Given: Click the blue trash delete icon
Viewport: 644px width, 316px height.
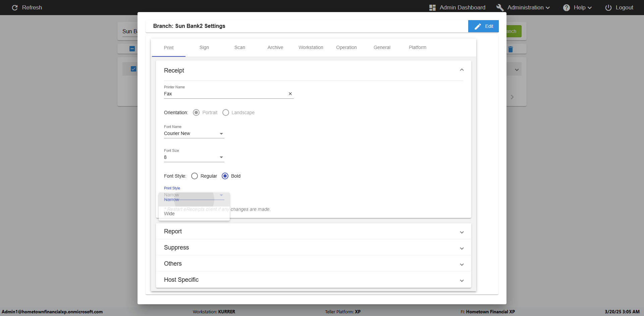Looking at the screenshot, I should tap(511, 49).
